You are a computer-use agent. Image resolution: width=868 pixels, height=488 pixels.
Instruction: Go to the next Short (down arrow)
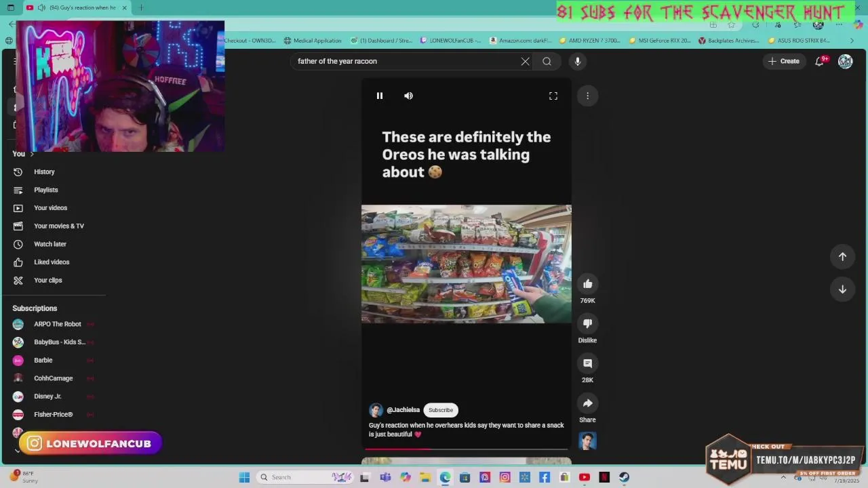click(842, 289)
